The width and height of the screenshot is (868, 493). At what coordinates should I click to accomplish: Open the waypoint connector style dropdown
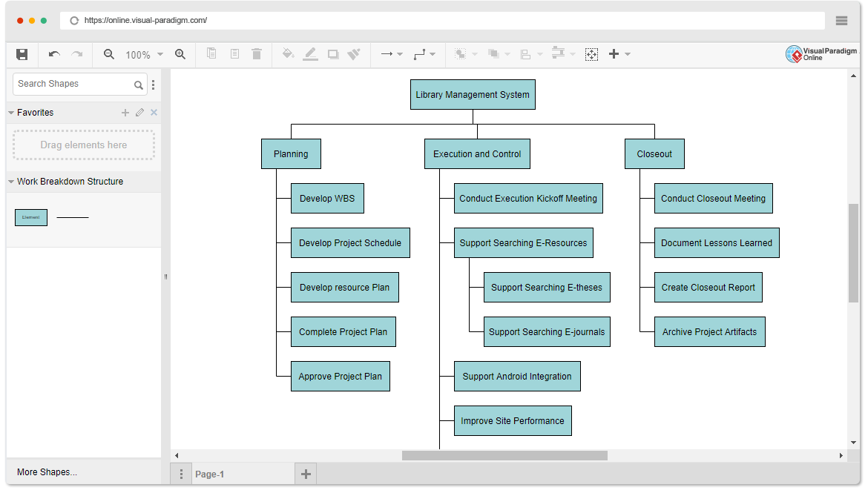(424, 54)
